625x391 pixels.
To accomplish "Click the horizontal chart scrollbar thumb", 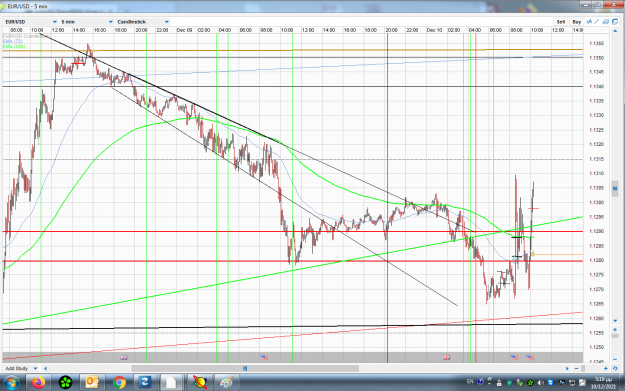I will 245,369.
